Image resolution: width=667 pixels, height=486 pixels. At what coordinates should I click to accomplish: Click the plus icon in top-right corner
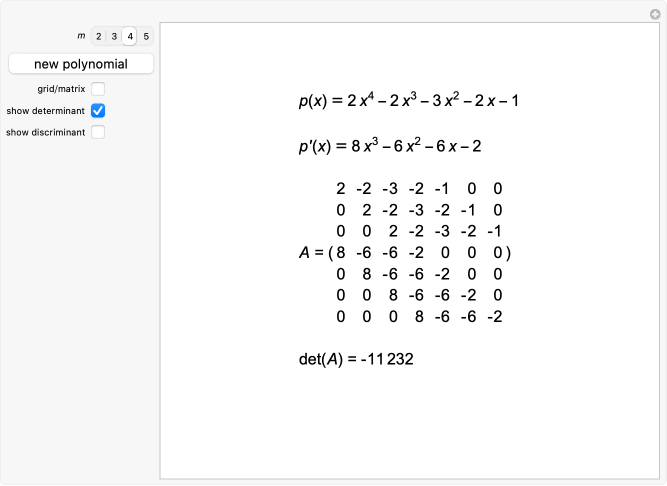pyautogui.click(x=655, y=14)
